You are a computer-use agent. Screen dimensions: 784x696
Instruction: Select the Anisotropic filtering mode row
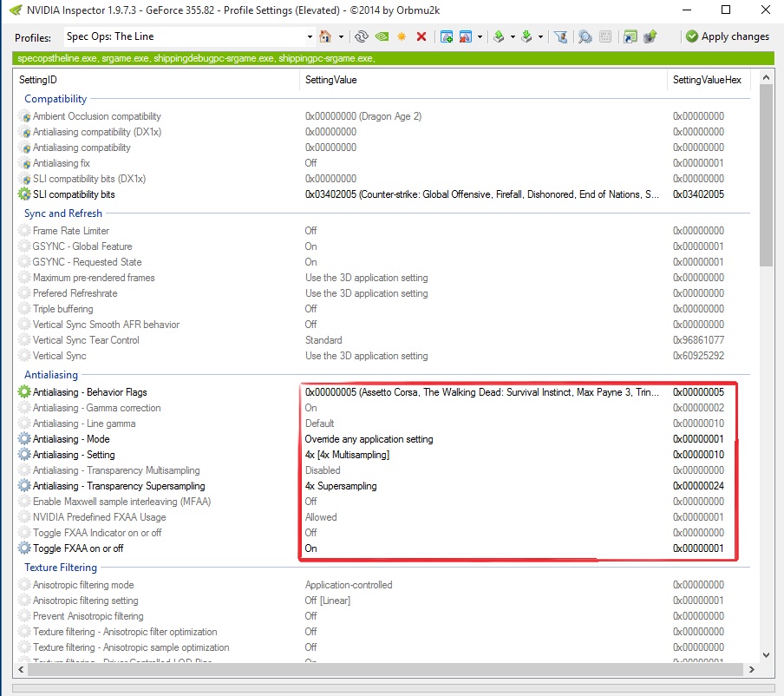point(383,584)
